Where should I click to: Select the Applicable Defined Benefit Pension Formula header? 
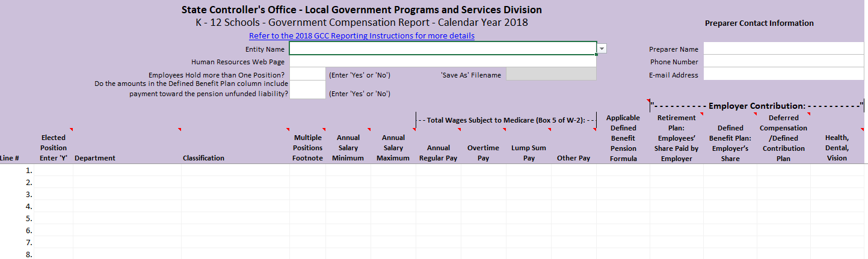623,138
